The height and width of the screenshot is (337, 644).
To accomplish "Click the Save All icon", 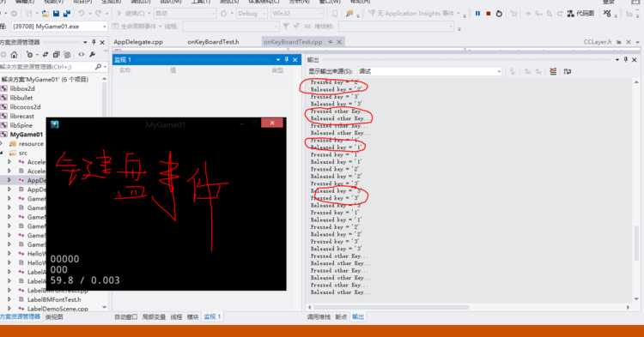I will 66,14.
